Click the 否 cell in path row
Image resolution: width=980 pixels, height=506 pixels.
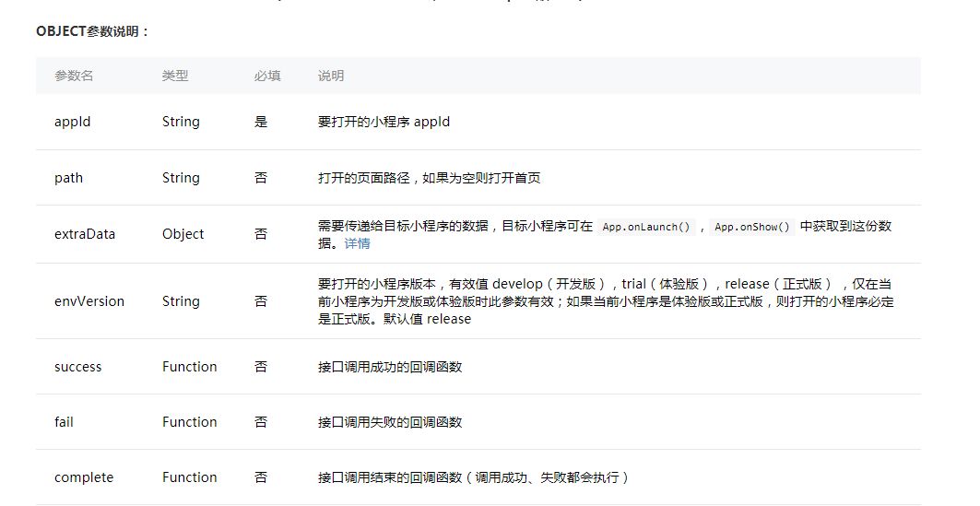(x=261, y=178)
